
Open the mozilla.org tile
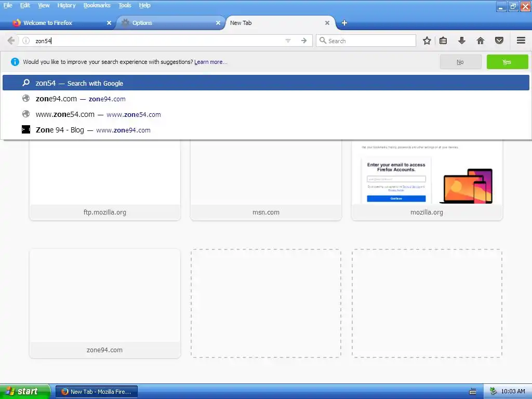[427, 180]
